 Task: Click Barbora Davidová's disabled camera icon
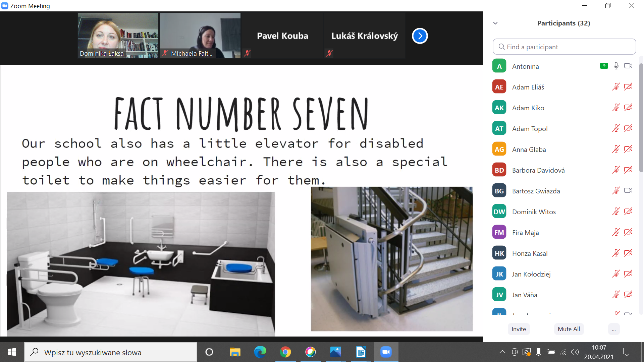point(628,170)
